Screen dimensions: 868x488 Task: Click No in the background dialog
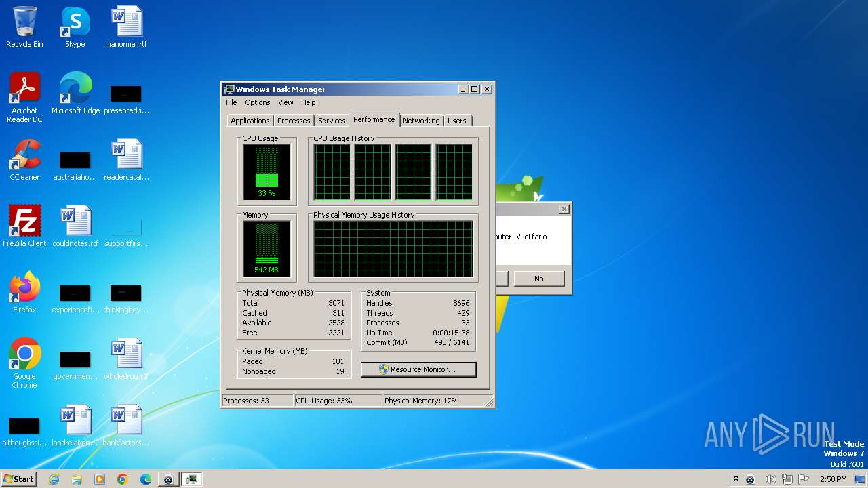(538, 279)
